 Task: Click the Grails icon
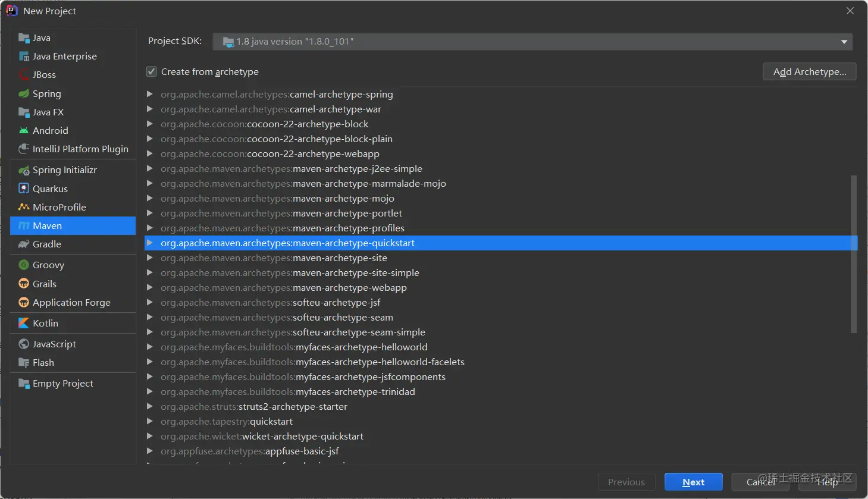coord(24,284)
